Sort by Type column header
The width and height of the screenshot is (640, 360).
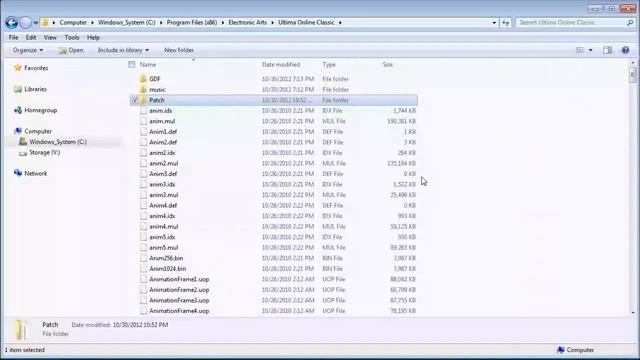point(329,64)
